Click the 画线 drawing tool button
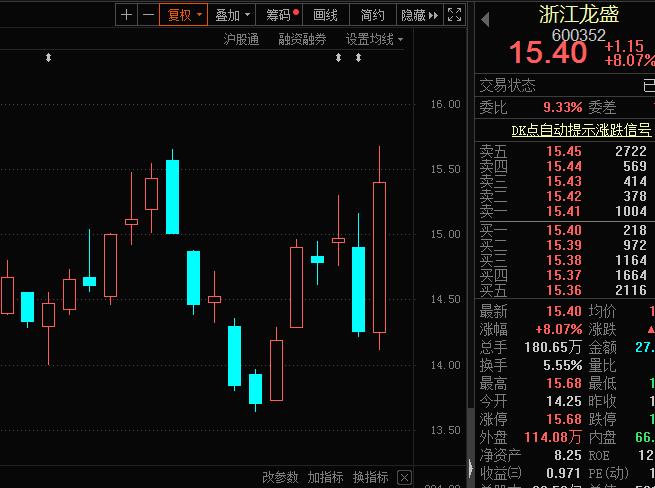 [325, 15]
